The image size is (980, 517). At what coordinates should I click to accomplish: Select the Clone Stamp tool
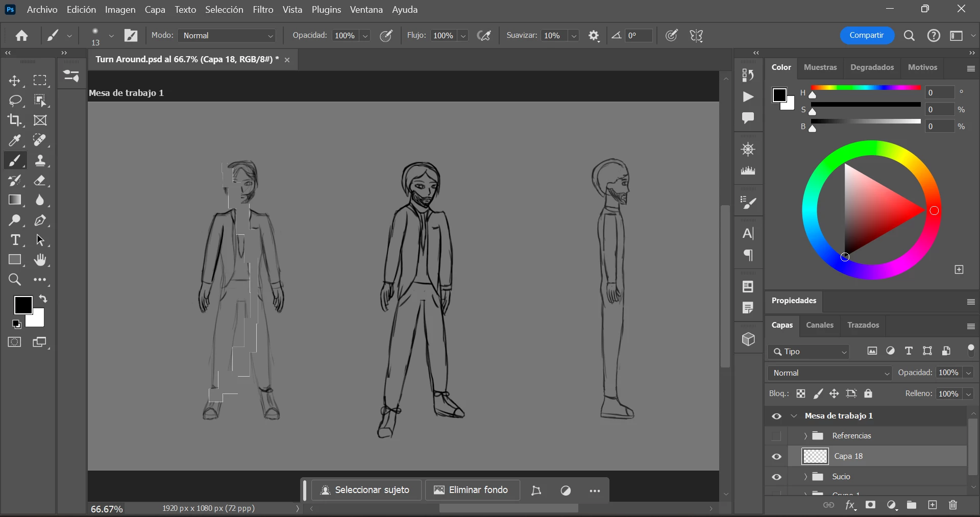pyautogui.click(x=40, y=161)
